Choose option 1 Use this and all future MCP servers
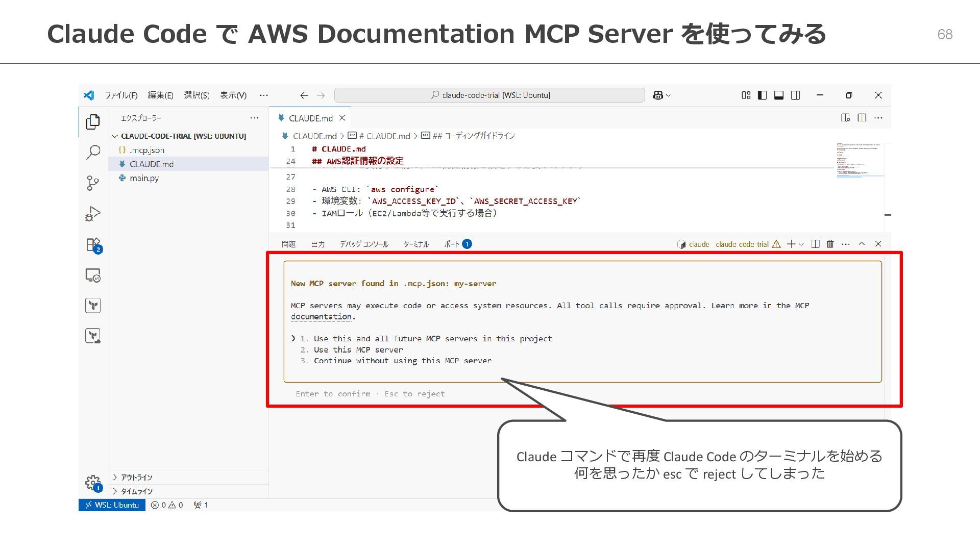The image size is (980, 551). point(426,339)
